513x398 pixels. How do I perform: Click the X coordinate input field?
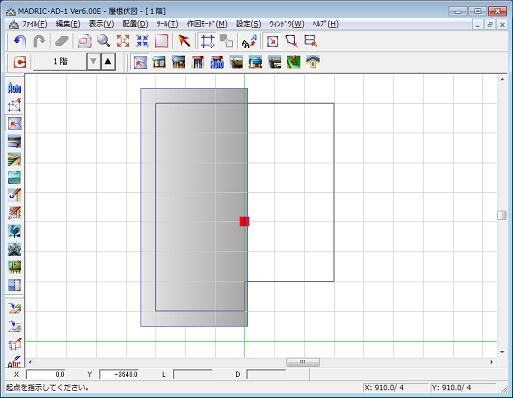(x=46, y=374)
